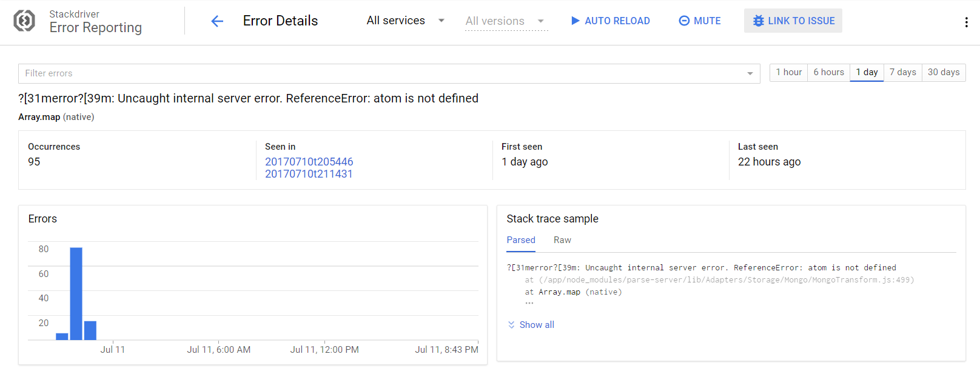Select the Parsed stack trace tab

pyautogui.click(x=521, y=240)
